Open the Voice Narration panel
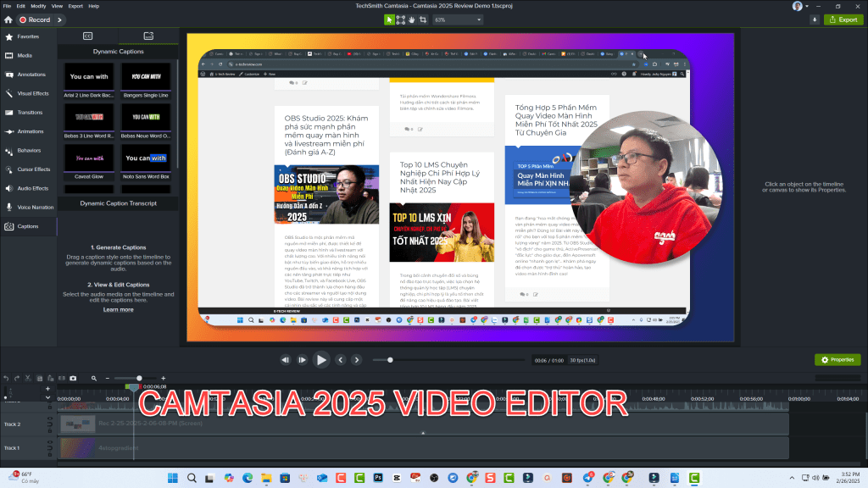 coord(35,207)
